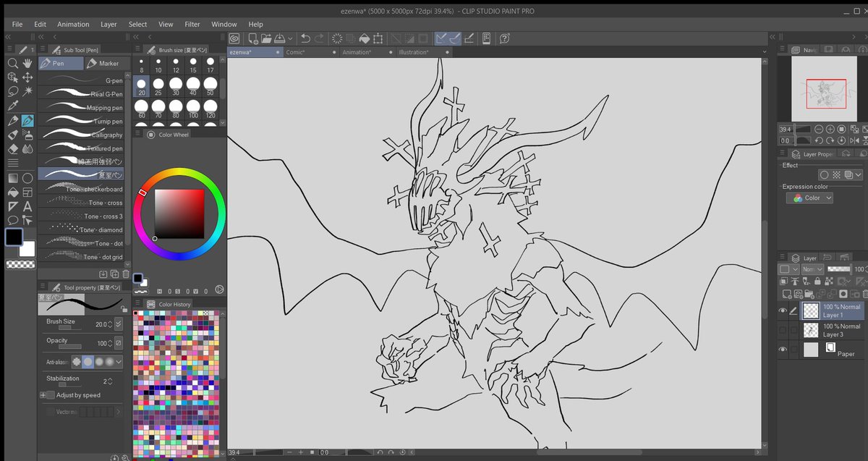Screen dimensions: 868x461
Task: Expand the save options dropdown arrow
Action: pos(290,38)
